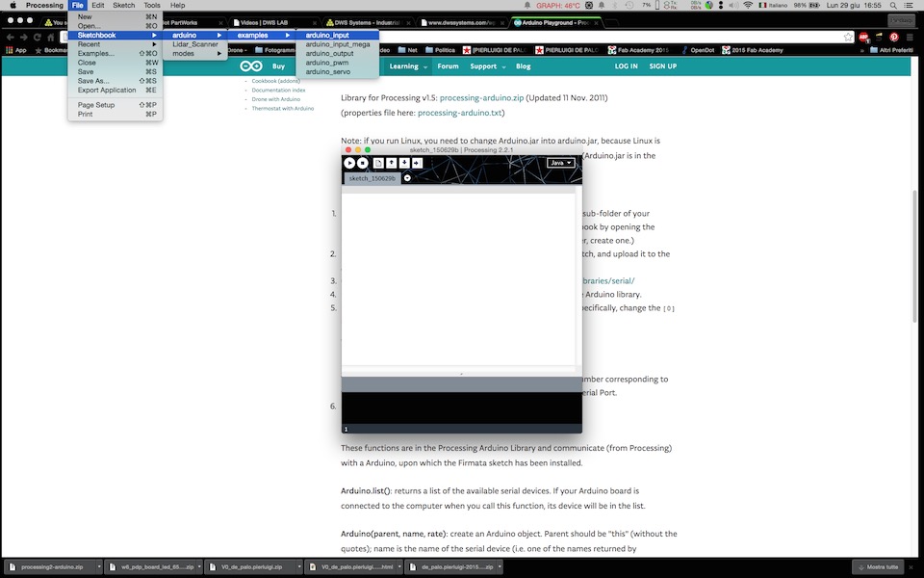This screenshot has height=578, width=924.
Task: Expand the modes submenu
Action: tap(195, 53)
